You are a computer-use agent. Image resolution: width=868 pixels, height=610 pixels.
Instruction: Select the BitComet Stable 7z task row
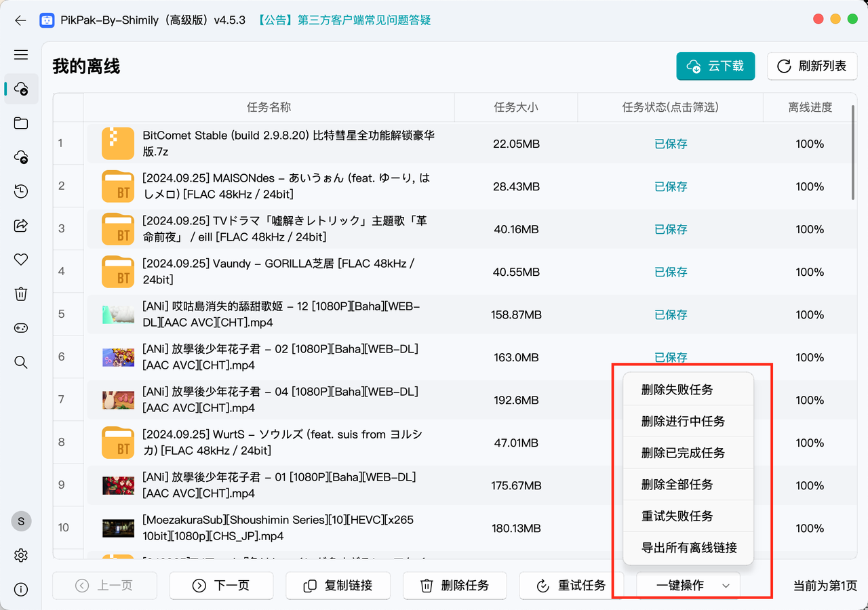tap(288, 144)
